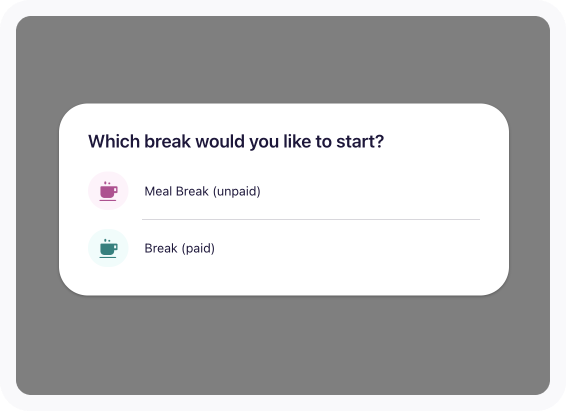Choose the 'Break (paid)' label text
The width and height of the screenshot is (566, 411).
point(179,248)
